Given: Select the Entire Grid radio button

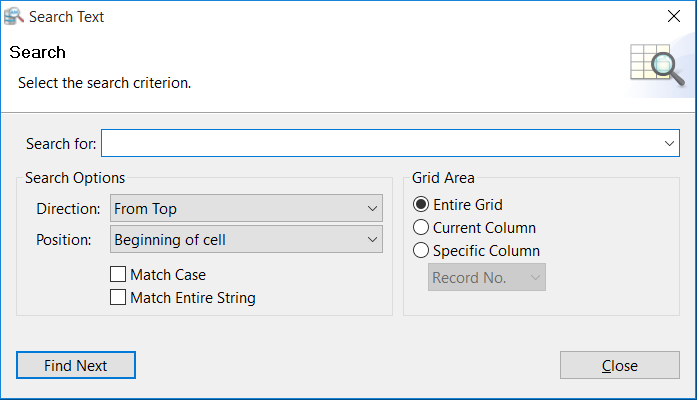Looking at the screenshot, I should (421, 205).
